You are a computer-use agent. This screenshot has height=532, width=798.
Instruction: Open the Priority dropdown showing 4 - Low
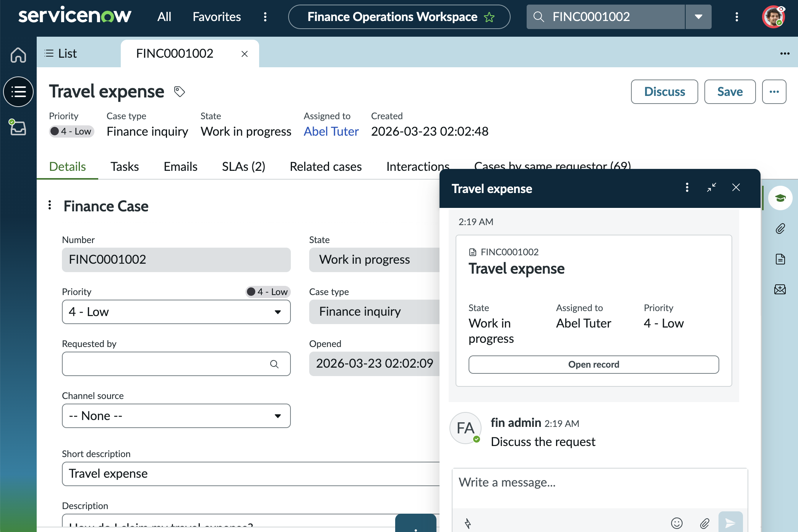point(176,312)
